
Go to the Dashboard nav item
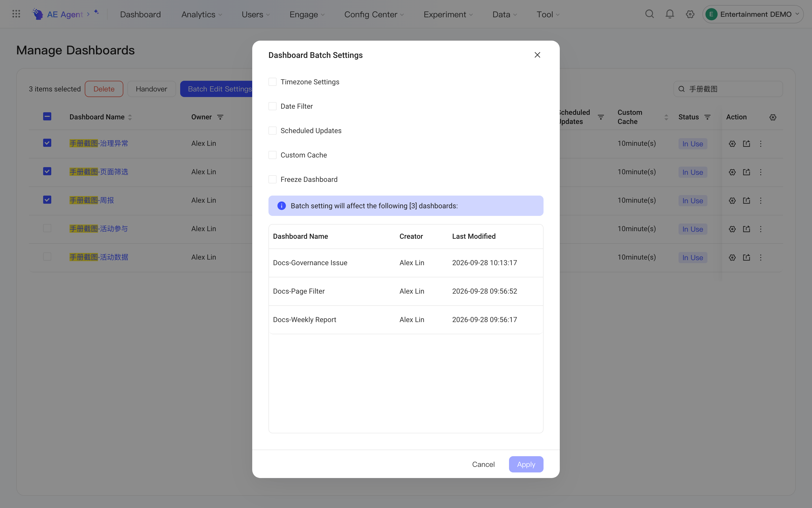pos(140,14)
